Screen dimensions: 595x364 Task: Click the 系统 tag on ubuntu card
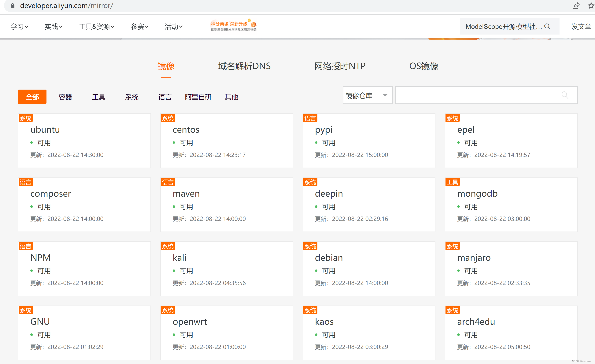(x=26, y=118)
